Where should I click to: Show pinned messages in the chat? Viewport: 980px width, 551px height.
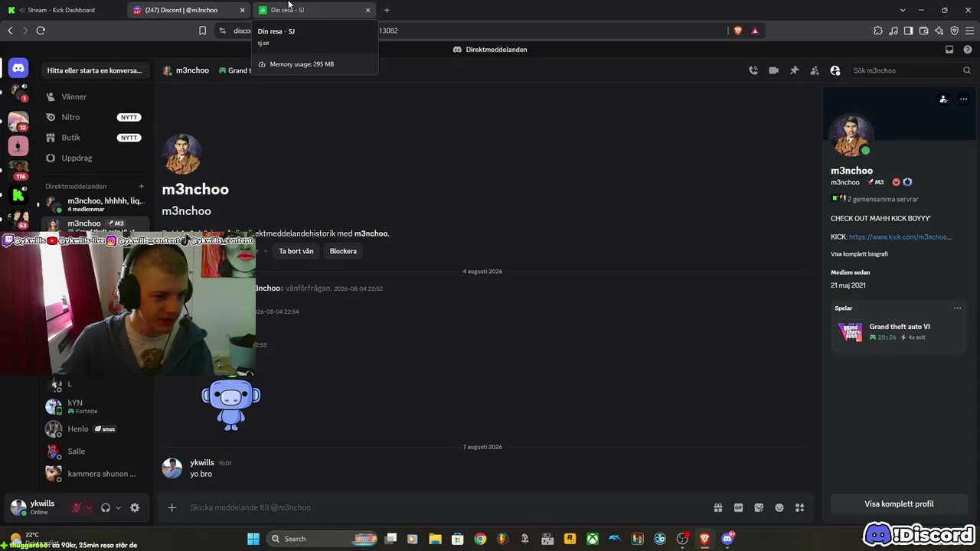coord(794,70)
